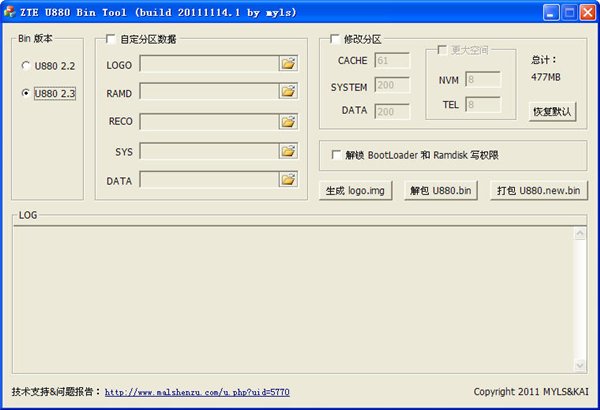The width and height of the screenshot is (600, 410).
Task: Minimize the ZTE U880 Bin Tool window
Action: pos(551,13)
